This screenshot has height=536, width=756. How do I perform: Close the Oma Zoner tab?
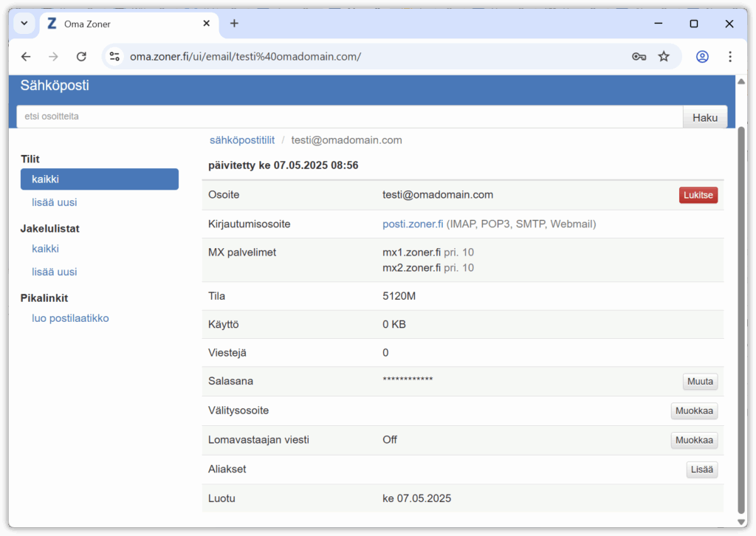207,24
